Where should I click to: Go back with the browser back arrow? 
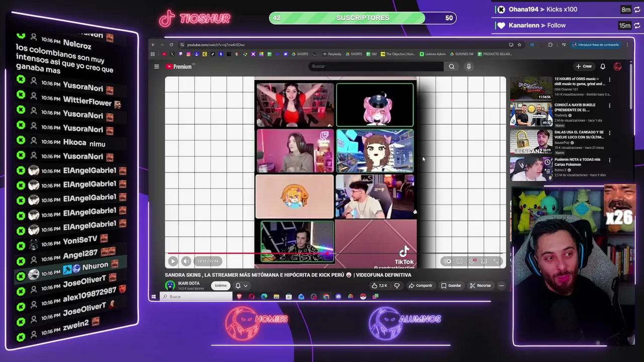pos(153,45)
